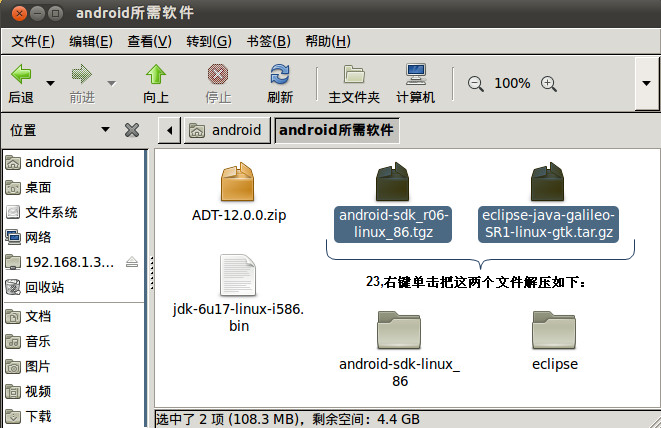Image resolution: width=661 pixels, height=428 pixels.
Task: Click the status bar selection info text
Action: 288,419
